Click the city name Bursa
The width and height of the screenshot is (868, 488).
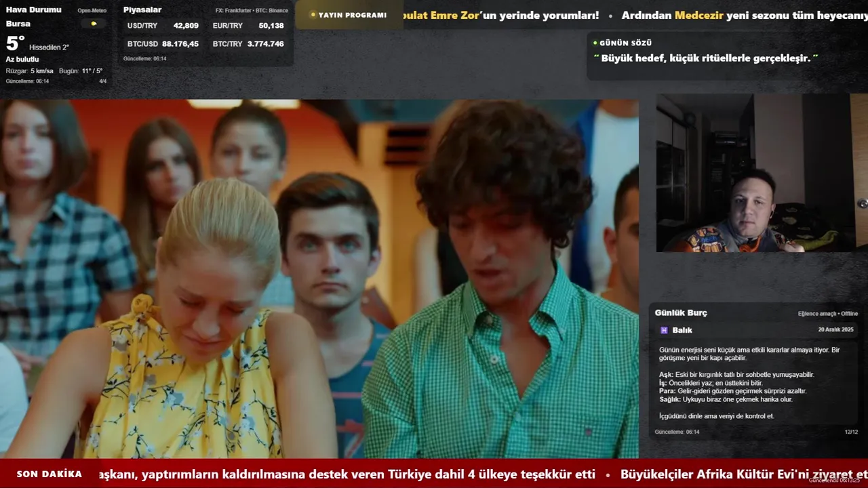click(18, 24)
